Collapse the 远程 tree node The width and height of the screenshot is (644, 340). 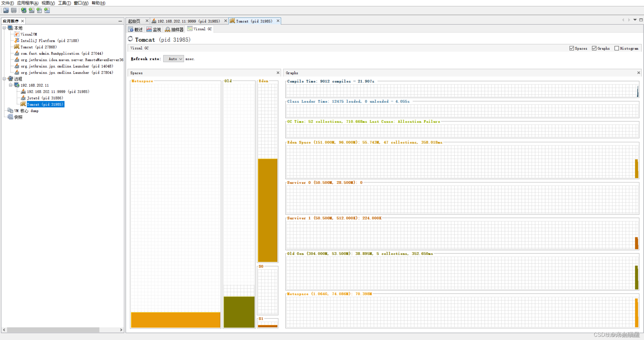pos(4,79)
